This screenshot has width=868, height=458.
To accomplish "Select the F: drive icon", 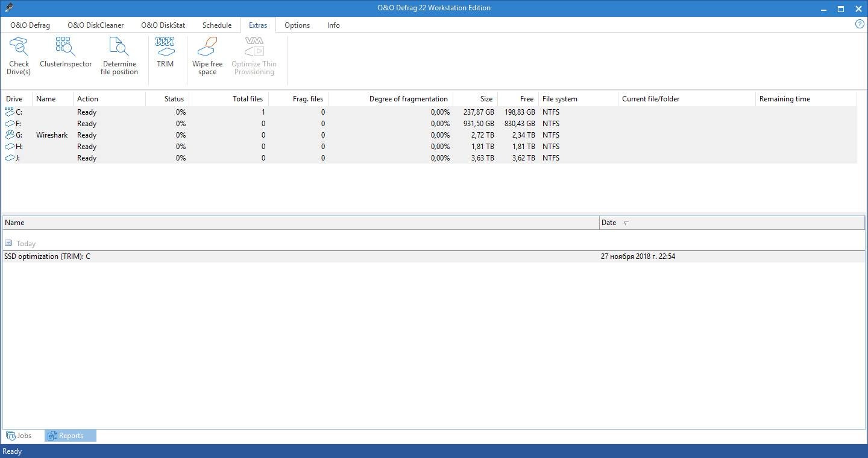I will click(9, 123).
